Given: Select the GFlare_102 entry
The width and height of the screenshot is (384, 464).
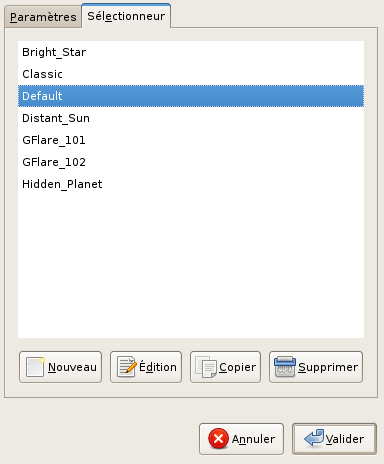Looking at the screenshot, I should tap(191, 162).
